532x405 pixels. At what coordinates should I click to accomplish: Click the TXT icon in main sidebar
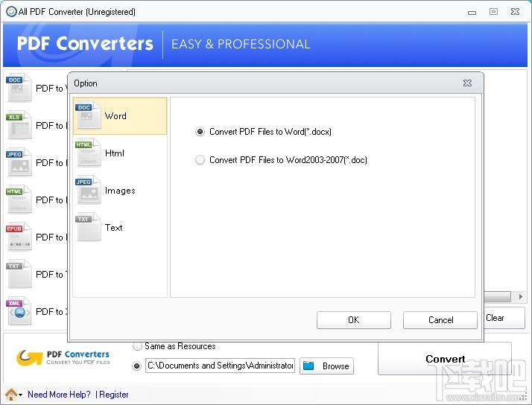click(x=19, y=274)
